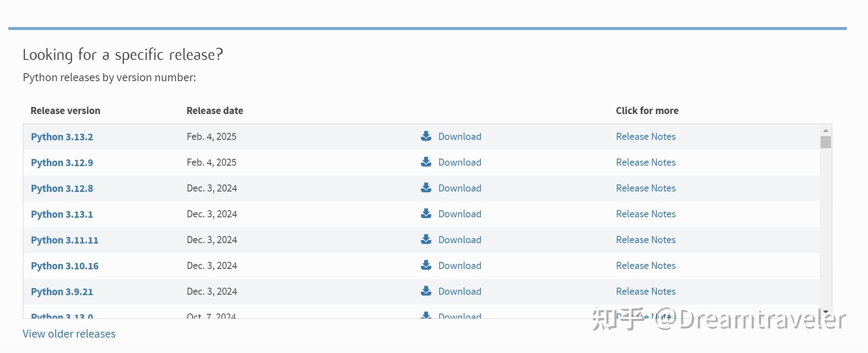The height and width of the screenshot is (353, 868).
Task: Click the Dec. 3, 2024 date for Python 3.9.21
Action: [x=212, y=291]
